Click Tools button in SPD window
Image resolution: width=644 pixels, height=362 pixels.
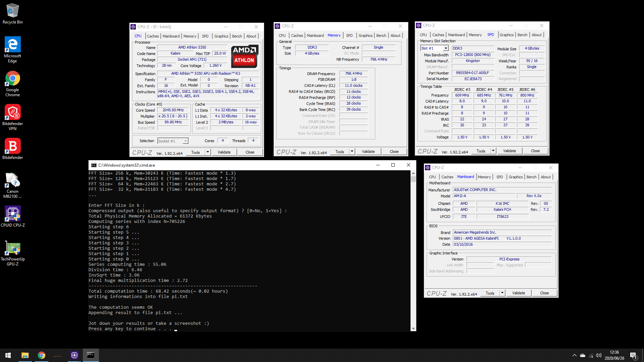481,151
